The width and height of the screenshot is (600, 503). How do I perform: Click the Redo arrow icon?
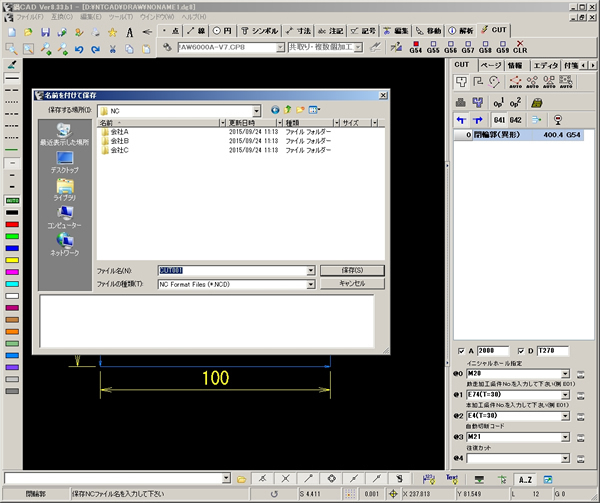tap(96, 49)
